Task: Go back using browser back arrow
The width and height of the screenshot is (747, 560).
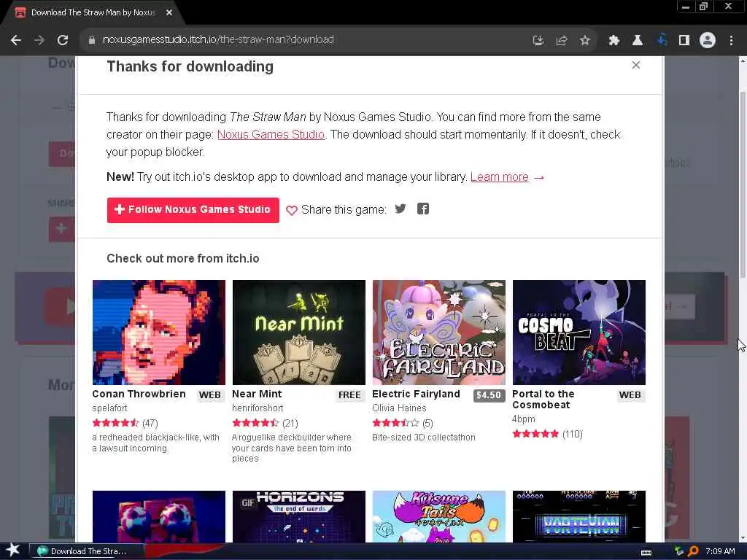Action: (16, 40)
